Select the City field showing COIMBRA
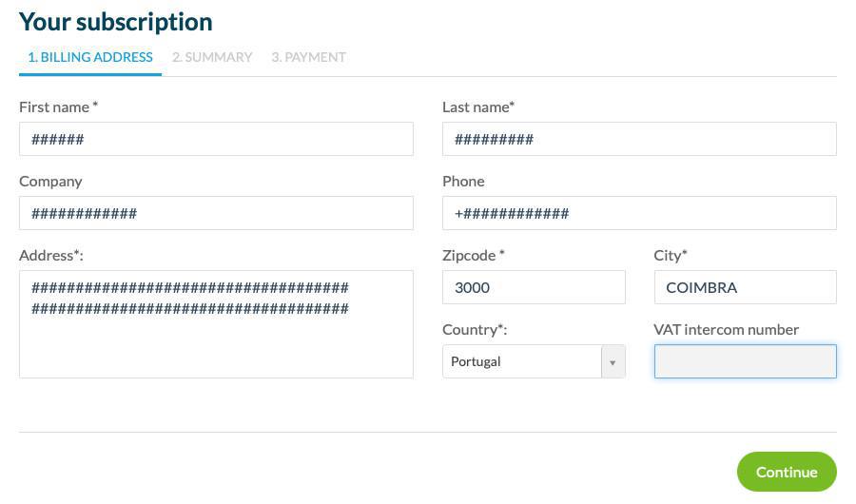Viewport: 856px width, 504px height. pyautogui.click(x=745, y=287)
